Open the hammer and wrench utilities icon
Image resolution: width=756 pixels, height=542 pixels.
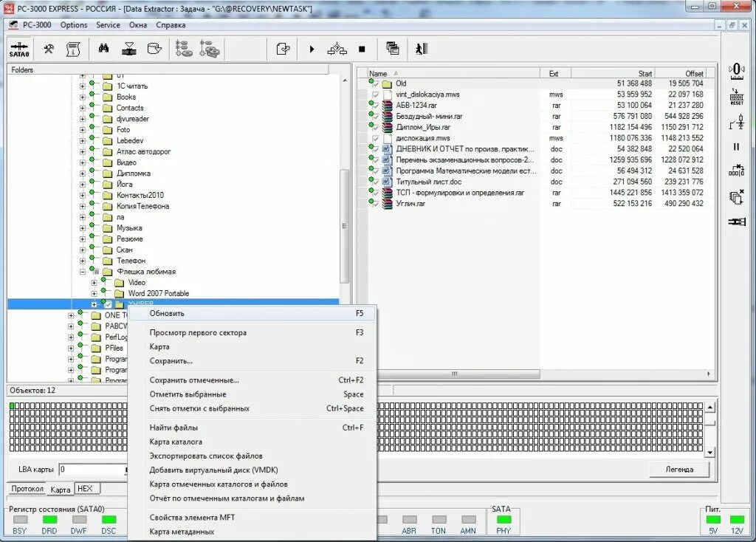[49, 49]
